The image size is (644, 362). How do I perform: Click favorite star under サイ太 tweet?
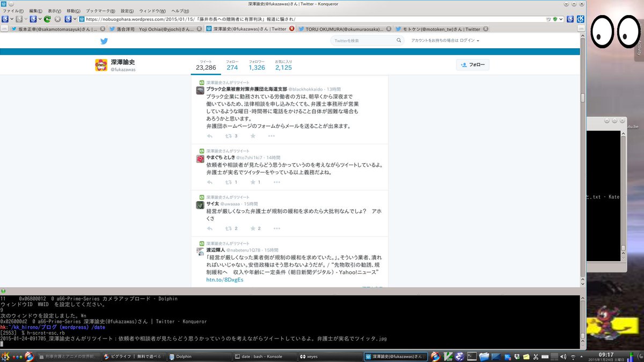click(x=253, y=228)
